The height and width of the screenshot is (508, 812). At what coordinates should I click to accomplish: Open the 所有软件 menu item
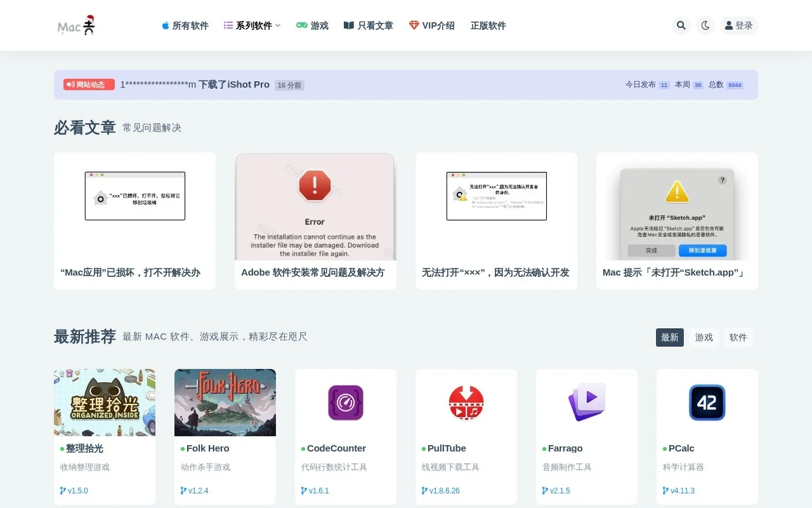point(185,25)
